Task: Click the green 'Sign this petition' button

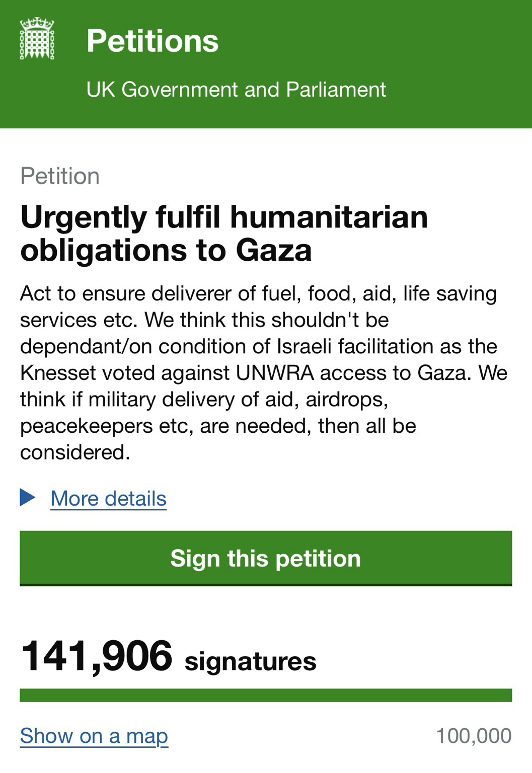Action: (266, 559)
